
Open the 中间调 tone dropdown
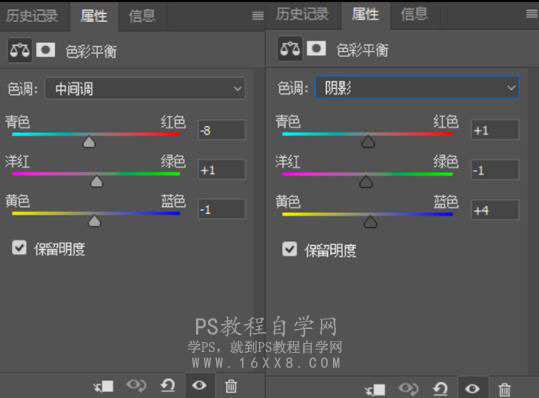pyautogui.click(x=145, y=89)
